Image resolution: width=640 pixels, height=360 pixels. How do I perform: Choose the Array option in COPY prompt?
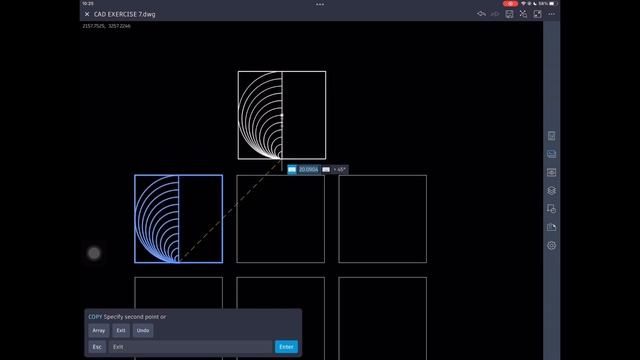(x=99, y=330)
